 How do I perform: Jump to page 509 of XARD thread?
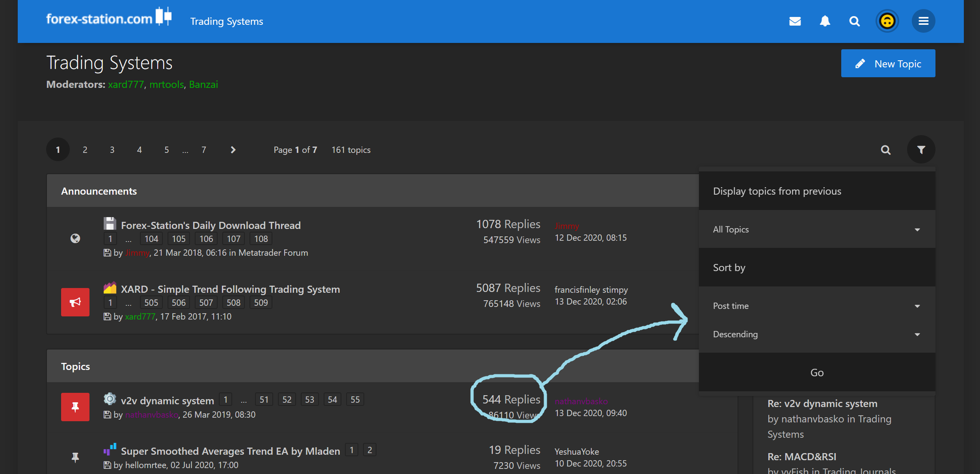pos(261,303)
